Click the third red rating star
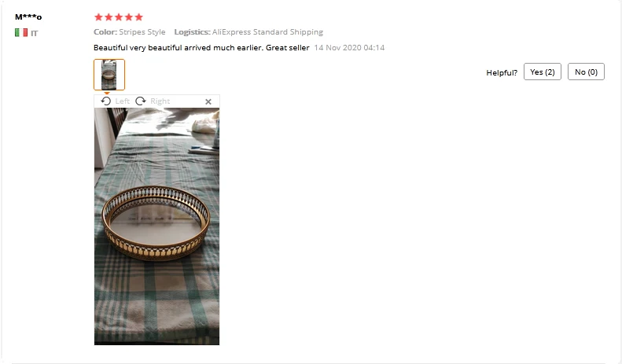This screenshot has height=364, width=622. click(119, 17)
